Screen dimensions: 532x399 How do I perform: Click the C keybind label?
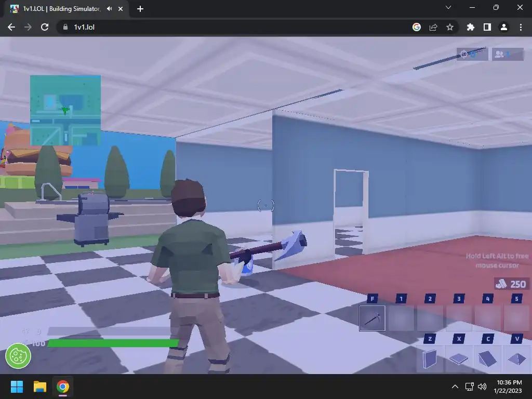(487, 339)
